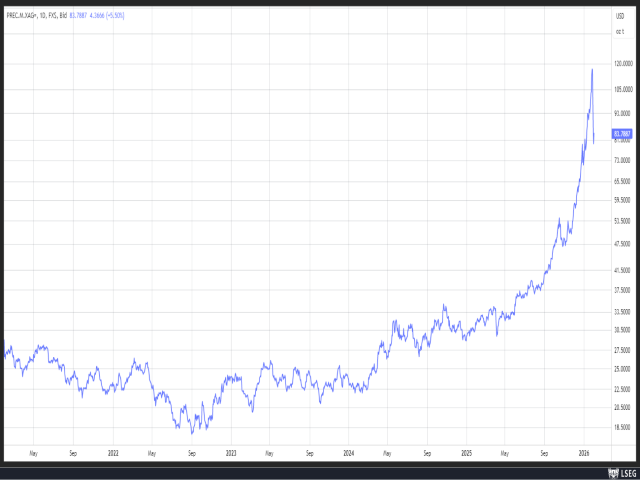The image size is (640, 480).
Task: Click the peak of the price line
Action: 592,69
